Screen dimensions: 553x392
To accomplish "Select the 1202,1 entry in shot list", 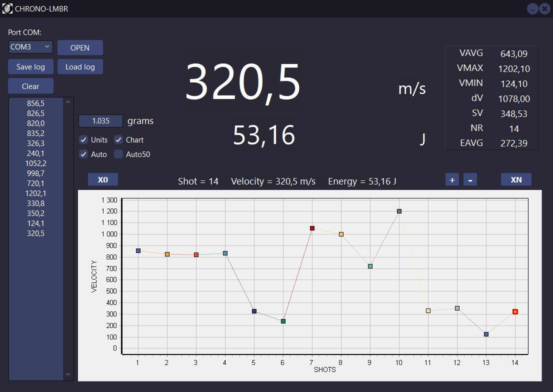I will tap(35, 193).
